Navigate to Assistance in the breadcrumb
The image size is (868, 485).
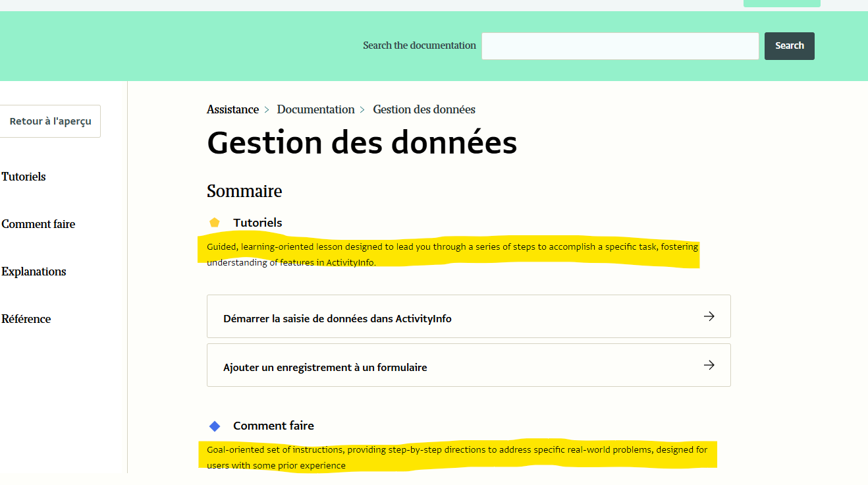pyautogui.click(x=232, y=109)
